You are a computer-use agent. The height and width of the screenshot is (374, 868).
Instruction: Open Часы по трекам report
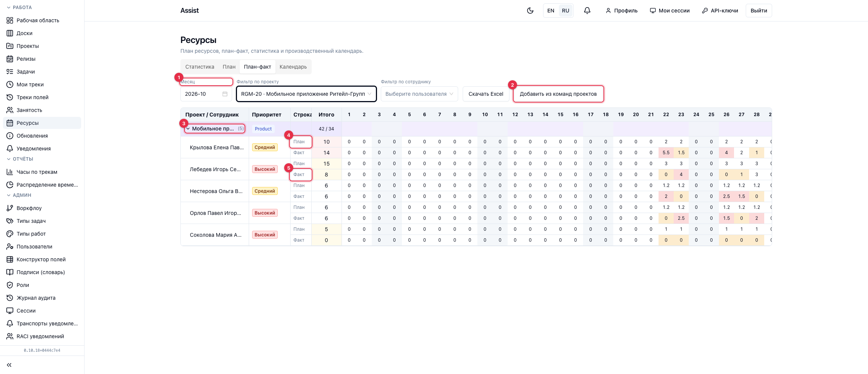42,172
